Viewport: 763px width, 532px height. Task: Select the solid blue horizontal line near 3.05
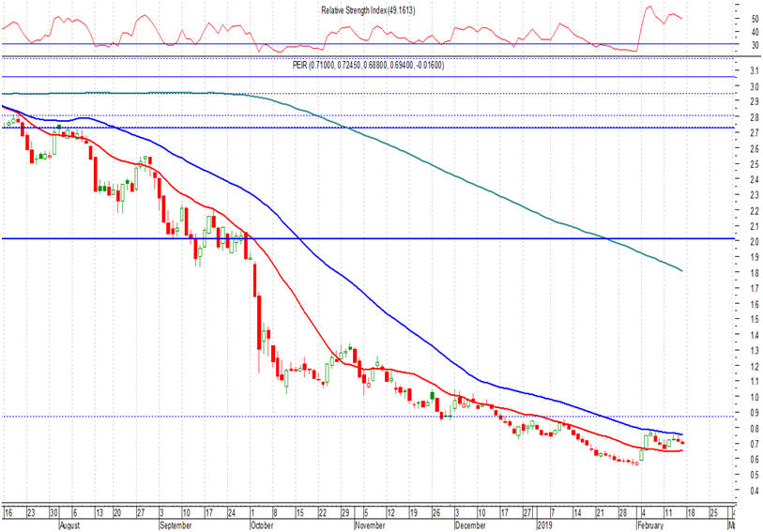pyautogui.click(x=368, y=76)
